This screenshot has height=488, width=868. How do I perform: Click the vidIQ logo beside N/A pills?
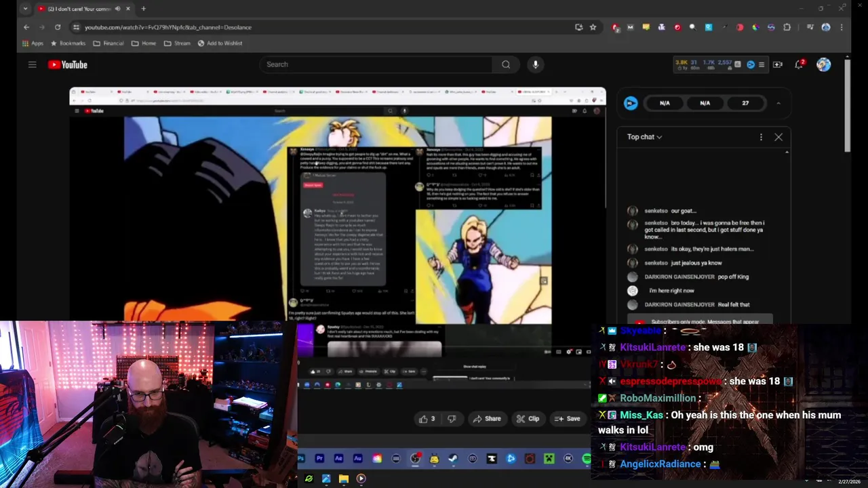pyautogui.click(x=631, y=103)
